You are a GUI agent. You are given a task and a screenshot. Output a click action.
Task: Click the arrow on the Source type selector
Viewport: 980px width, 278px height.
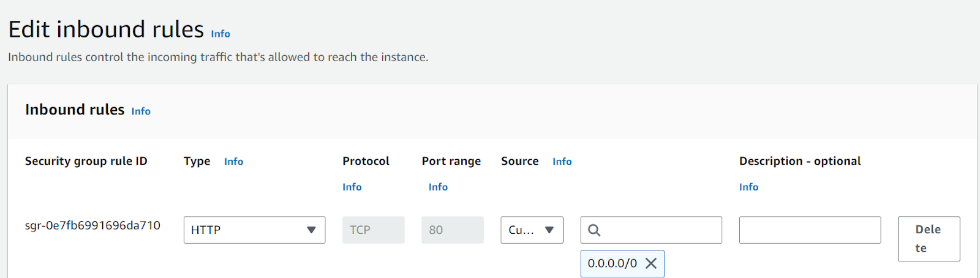[549, 230]
